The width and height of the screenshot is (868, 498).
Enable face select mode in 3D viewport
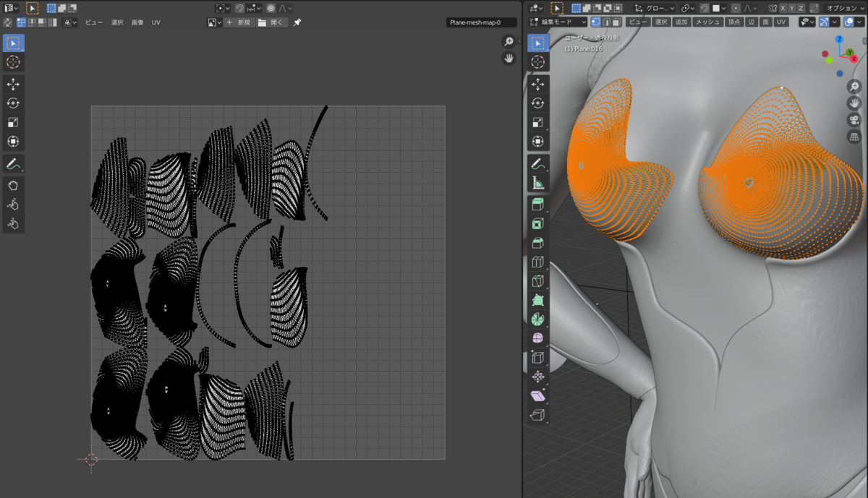point(616,22)
